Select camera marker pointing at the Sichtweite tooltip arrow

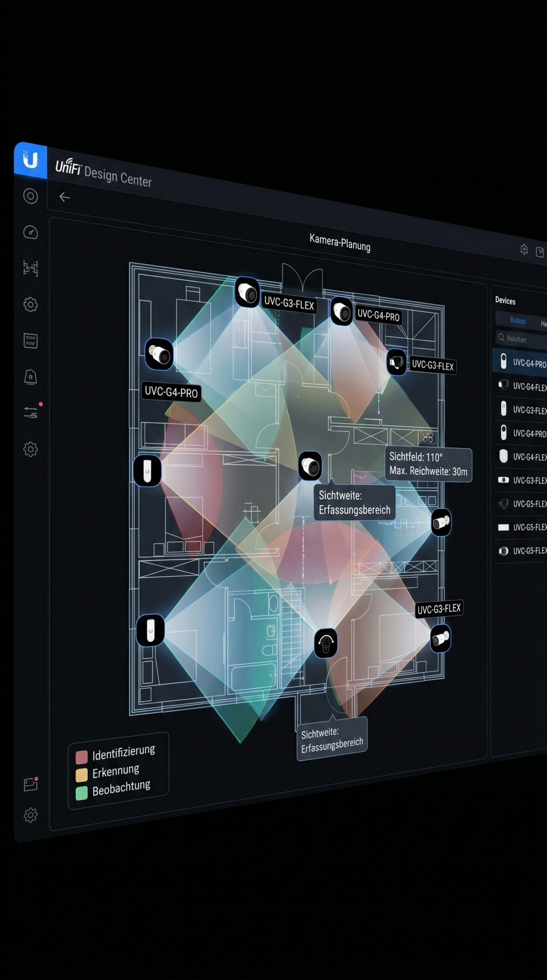[x=310, y=466]
